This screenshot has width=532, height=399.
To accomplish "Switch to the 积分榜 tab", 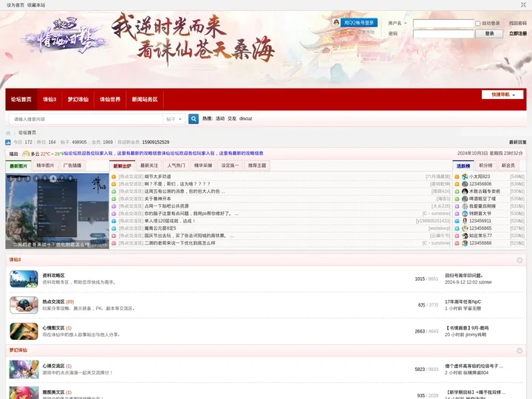I will coord(485,166).
